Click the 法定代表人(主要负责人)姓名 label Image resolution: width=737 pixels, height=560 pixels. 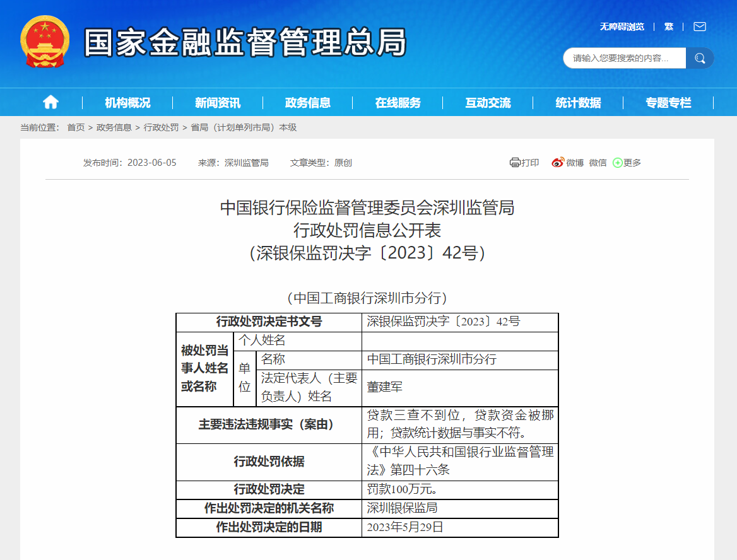(x=309, y=387)
